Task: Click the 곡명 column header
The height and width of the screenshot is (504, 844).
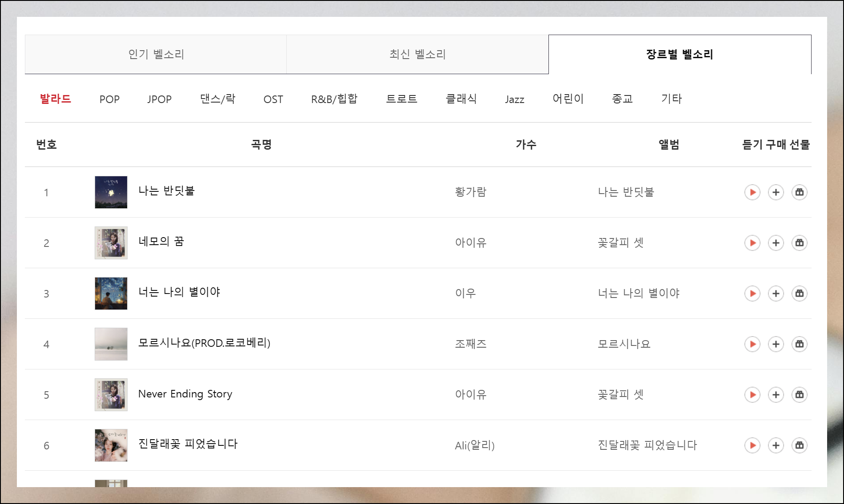Action: pos(261,144)
